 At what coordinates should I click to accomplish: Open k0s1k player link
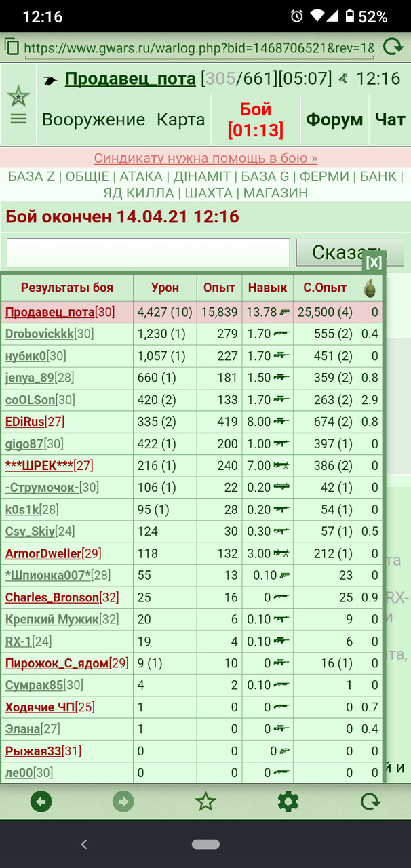coord(22,510)
